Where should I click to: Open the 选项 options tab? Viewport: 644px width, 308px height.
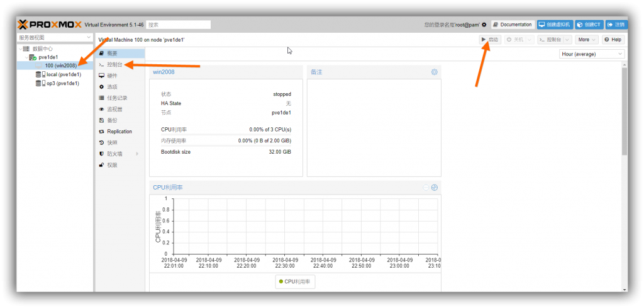point(120,87)
